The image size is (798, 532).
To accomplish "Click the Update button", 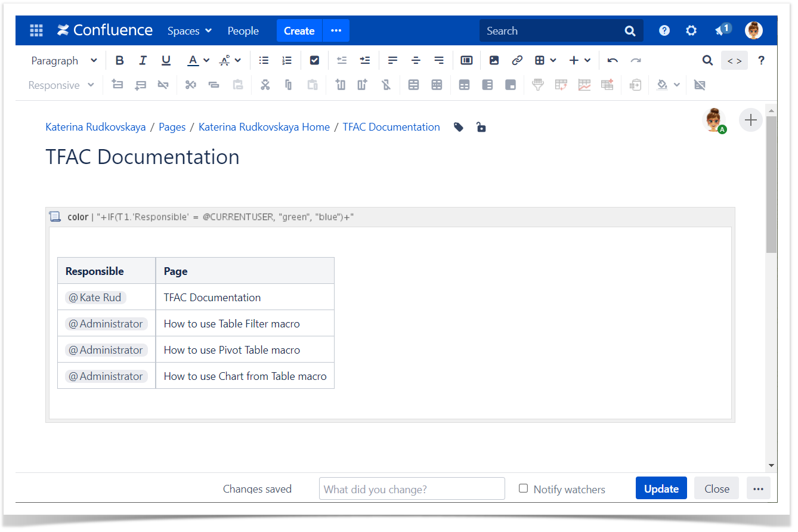I will coord(661,488).
